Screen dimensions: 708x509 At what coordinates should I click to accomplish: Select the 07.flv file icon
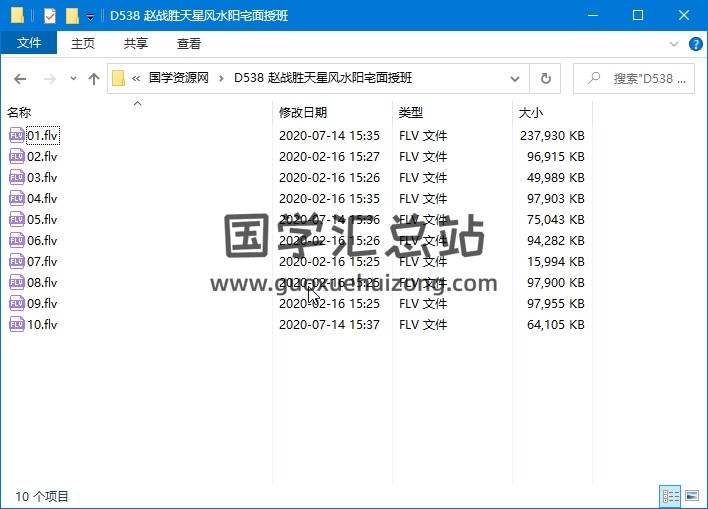[x=17, y=261]
